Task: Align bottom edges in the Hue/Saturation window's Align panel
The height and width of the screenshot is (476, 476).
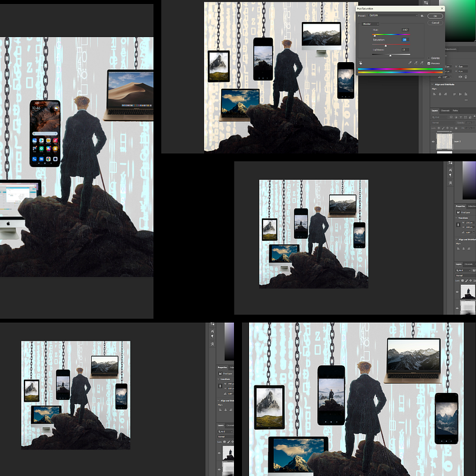Action: tap(466, 94)
